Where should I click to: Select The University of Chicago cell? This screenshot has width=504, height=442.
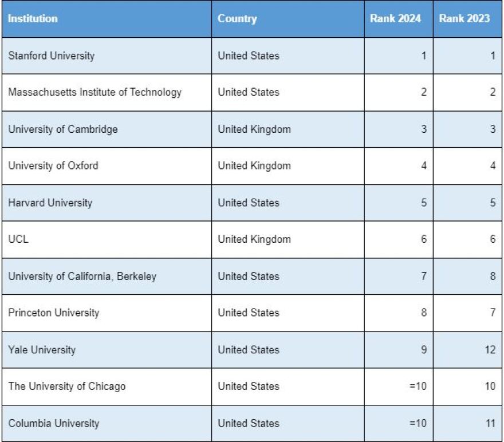(66, 386)
